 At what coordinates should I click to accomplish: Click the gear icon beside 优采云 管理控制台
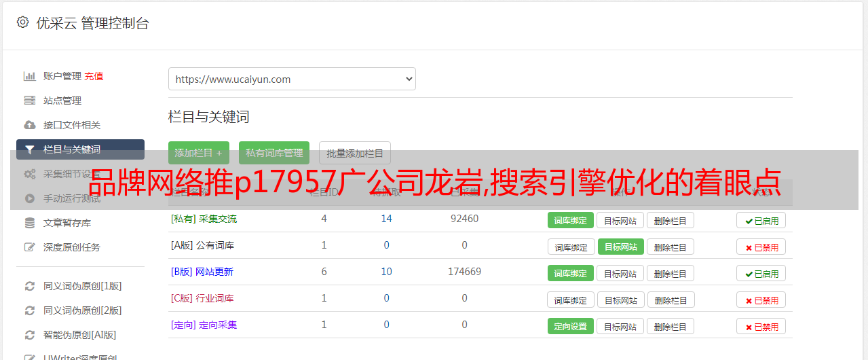(x=22, y=22)
